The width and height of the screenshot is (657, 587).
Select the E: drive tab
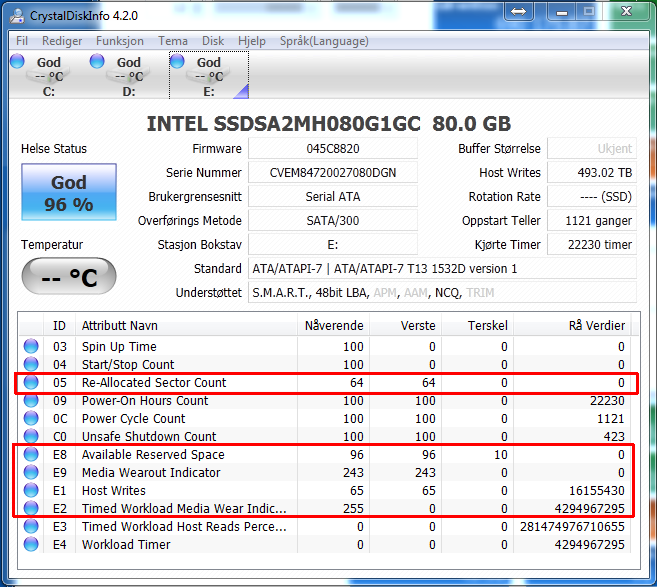tap(209, 75)
